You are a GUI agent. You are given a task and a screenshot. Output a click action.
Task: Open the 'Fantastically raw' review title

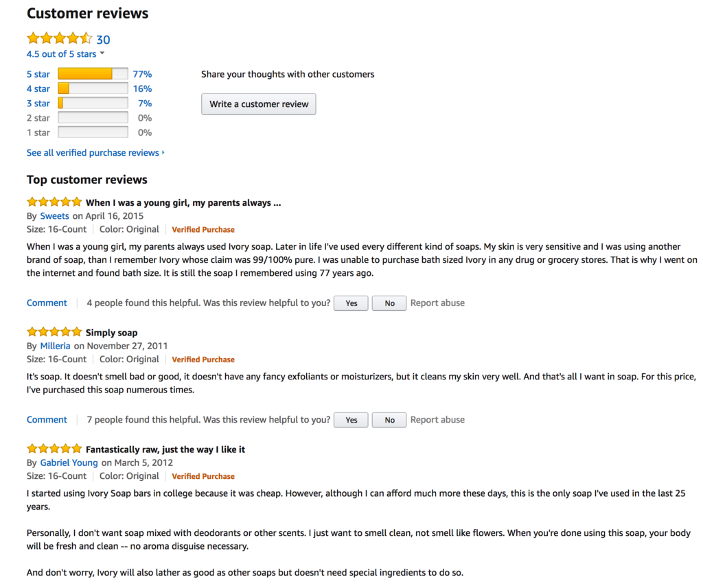[165, 449]
